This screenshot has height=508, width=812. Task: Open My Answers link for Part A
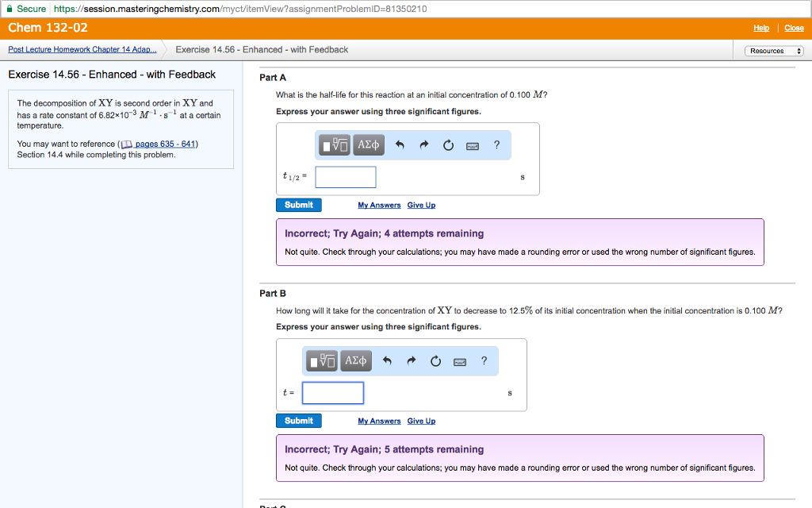click(379, 206)
